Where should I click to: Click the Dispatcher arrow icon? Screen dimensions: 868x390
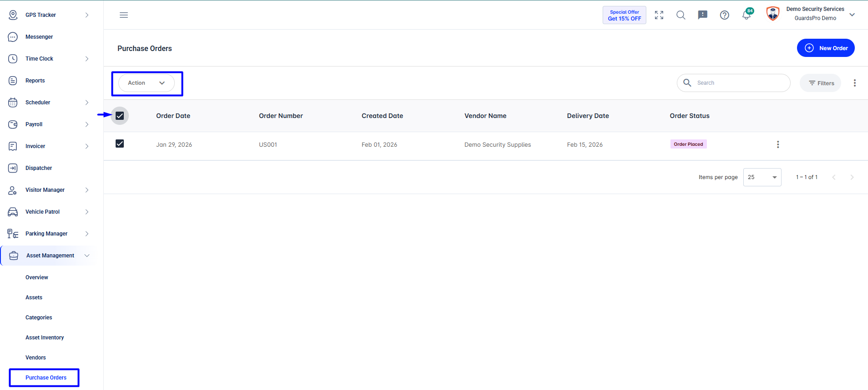point(13,168)
